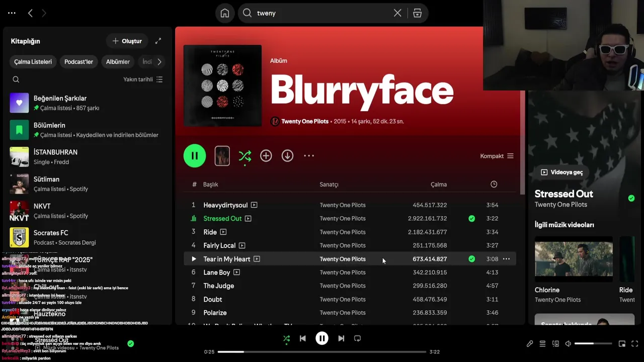Go to Spotify home via house icon

[x=225, y=13]
